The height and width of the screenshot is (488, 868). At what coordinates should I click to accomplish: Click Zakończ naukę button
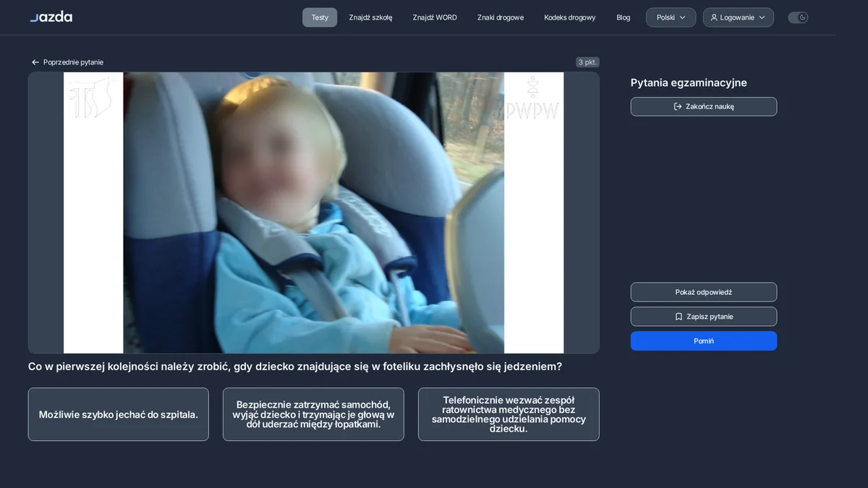[704, 106]
